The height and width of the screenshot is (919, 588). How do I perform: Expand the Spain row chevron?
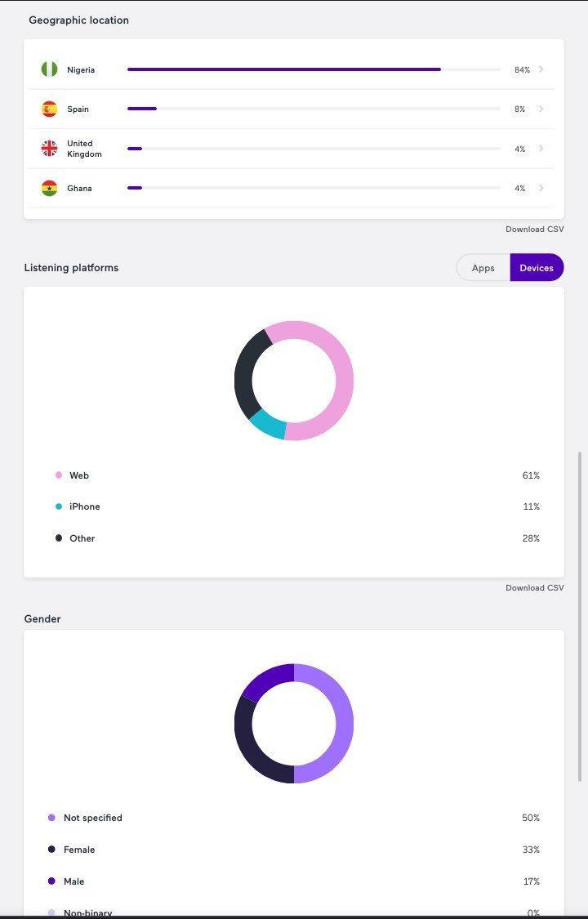[x=541, y=109]
